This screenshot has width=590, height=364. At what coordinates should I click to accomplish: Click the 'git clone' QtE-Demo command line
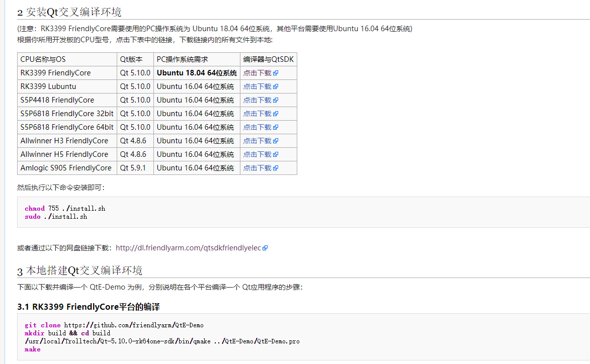click(x=114, y=325)
